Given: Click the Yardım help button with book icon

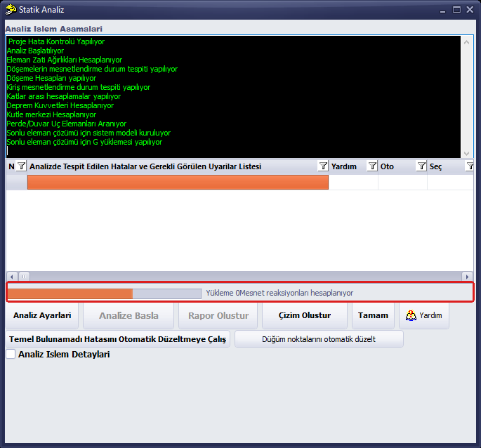Looking at the screenshot, I should (424, 315).
